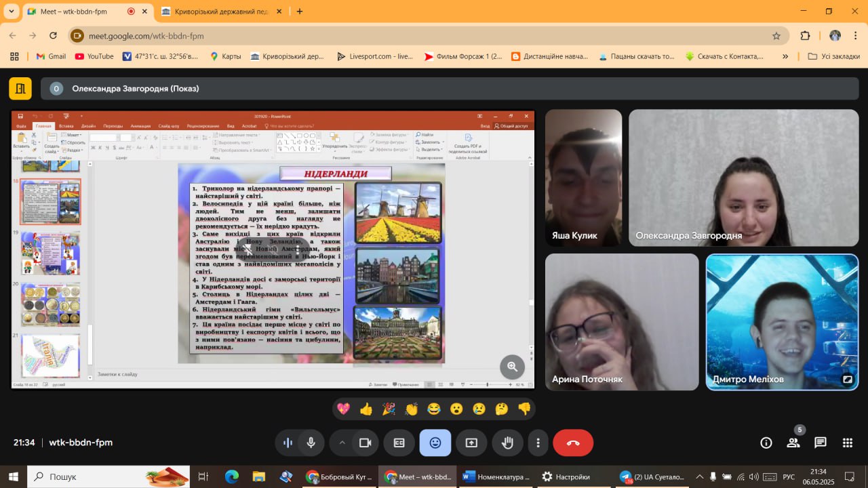Turn on closed captions
The width and height of the screenshot is (868, 488).
click(x=399, y=443)
